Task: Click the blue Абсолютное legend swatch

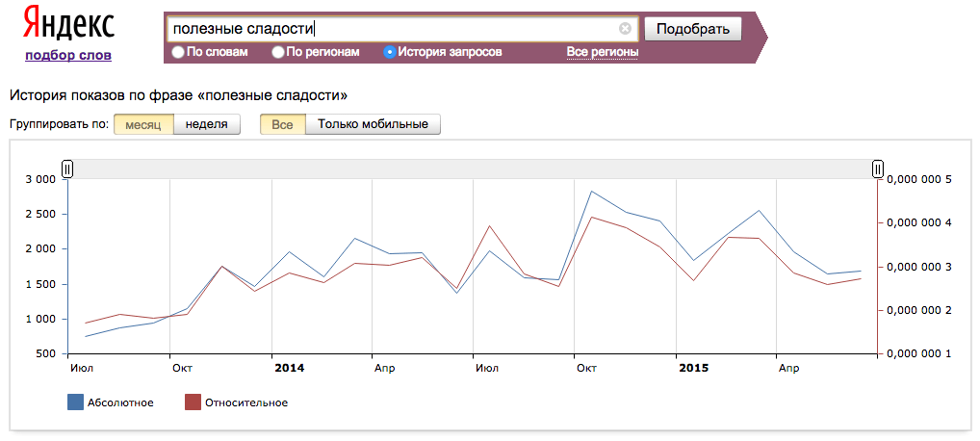Action: pyautogui.click(x=75, y=402)
